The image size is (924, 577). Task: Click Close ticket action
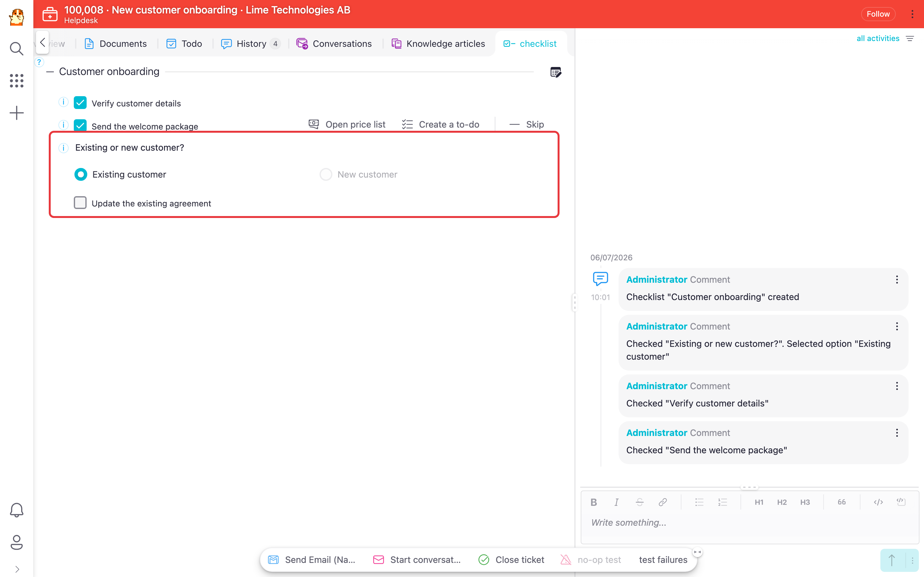tap(511, 560)
